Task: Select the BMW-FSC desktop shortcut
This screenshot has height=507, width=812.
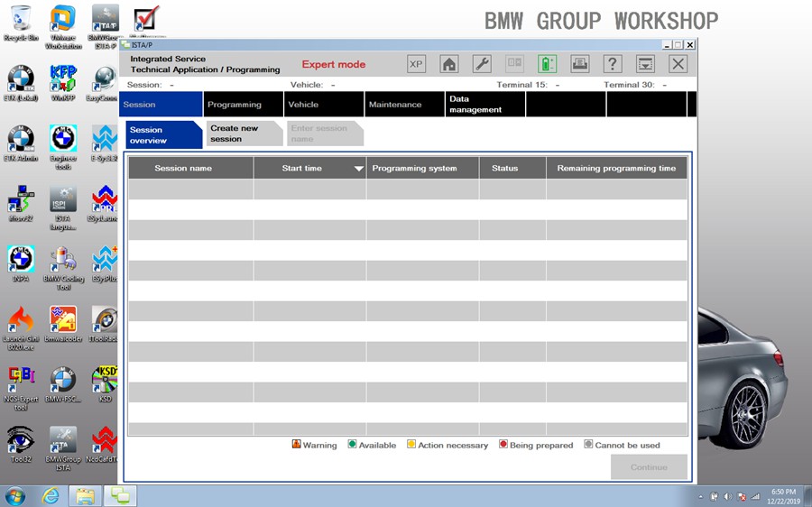Action: [x=63, y=384]
